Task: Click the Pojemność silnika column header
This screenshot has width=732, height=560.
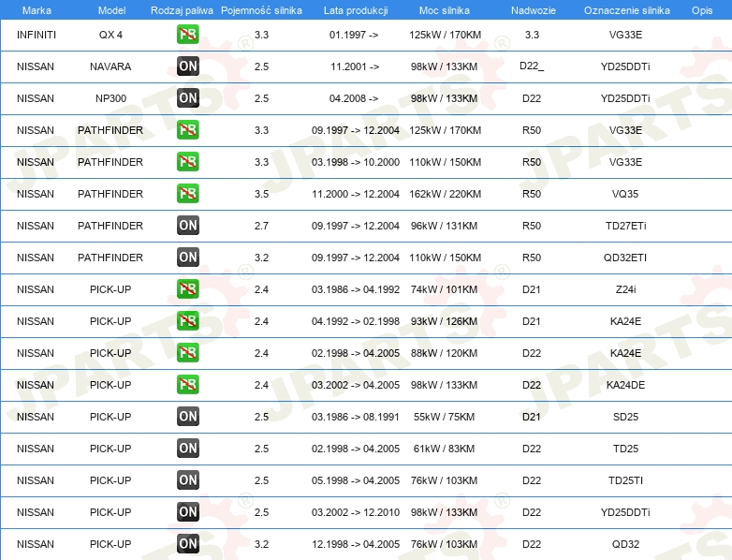Action: (x=261, y=10)
